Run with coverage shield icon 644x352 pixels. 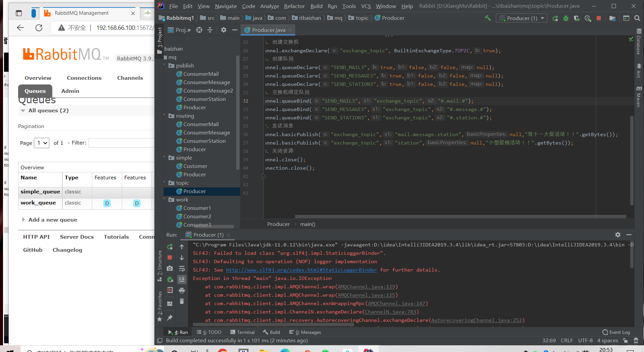point(577,18)
